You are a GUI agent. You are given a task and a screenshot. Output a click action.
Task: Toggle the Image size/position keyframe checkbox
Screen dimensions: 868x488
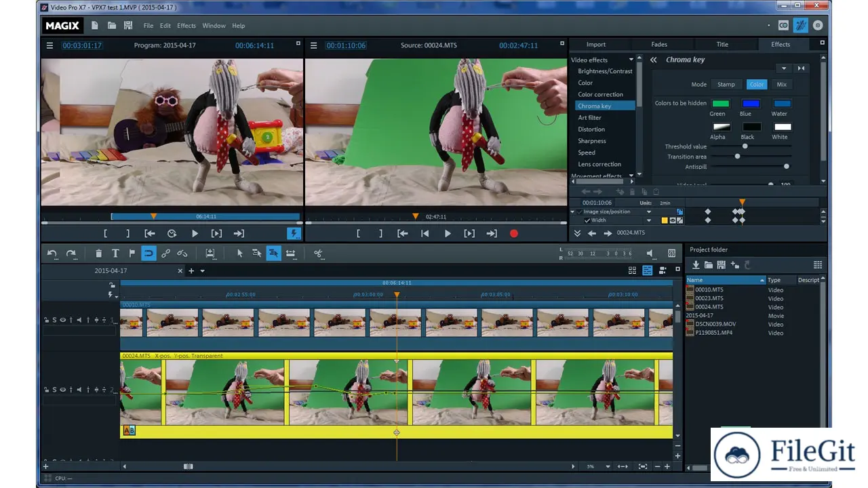580,212
